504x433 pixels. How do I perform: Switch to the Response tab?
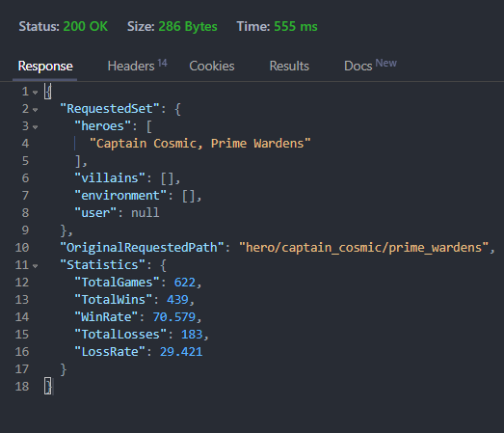coord(45,66)
